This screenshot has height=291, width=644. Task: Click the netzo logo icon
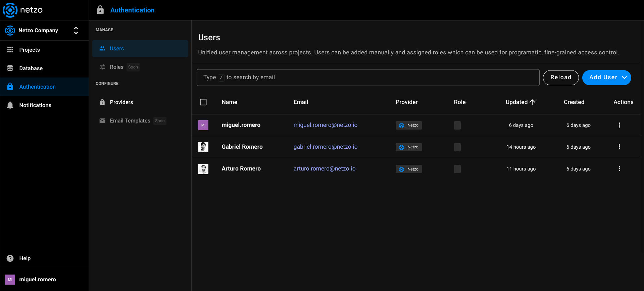tap(10, 10)
